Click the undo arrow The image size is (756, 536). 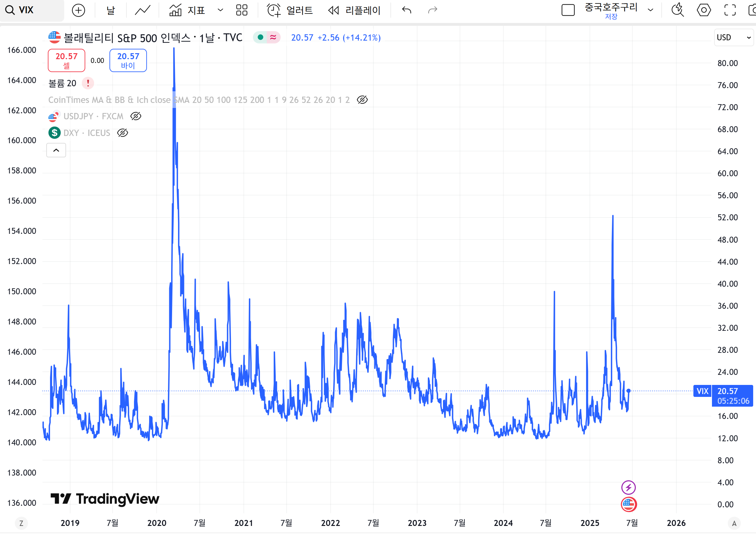pos(406,10)
